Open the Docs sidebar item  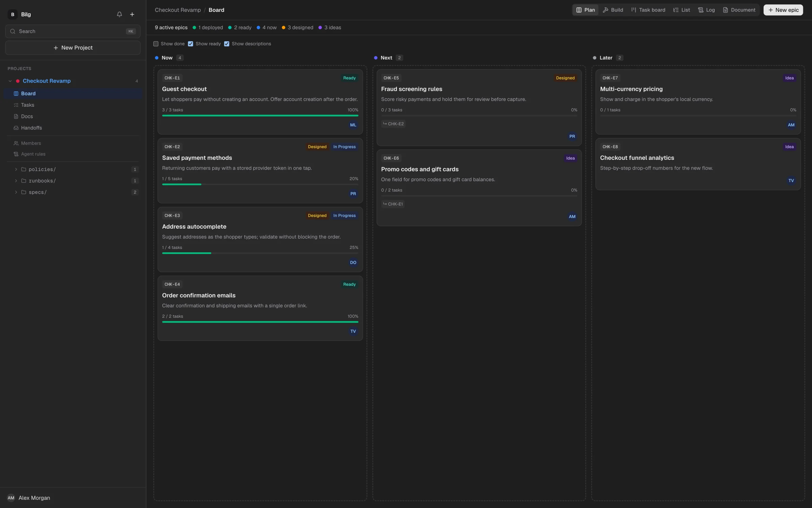click(73, 117)
